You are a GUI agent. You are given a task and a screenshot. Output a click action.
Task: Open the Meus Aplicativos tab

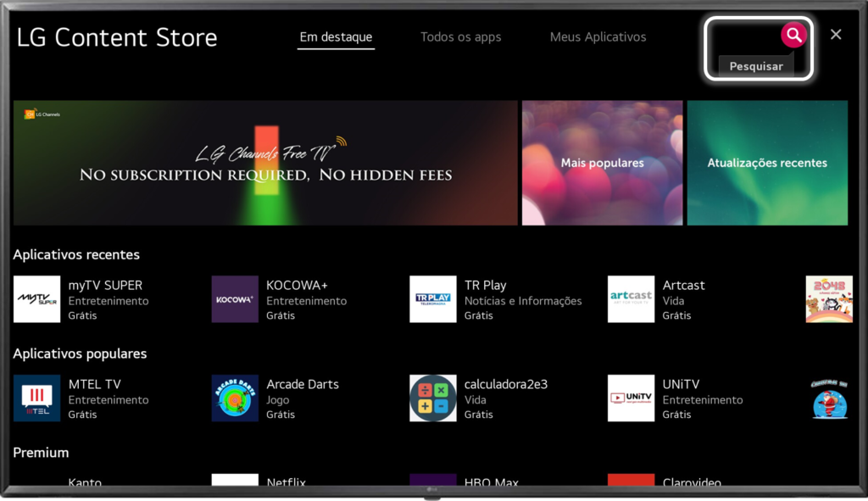tap(598, 37)
